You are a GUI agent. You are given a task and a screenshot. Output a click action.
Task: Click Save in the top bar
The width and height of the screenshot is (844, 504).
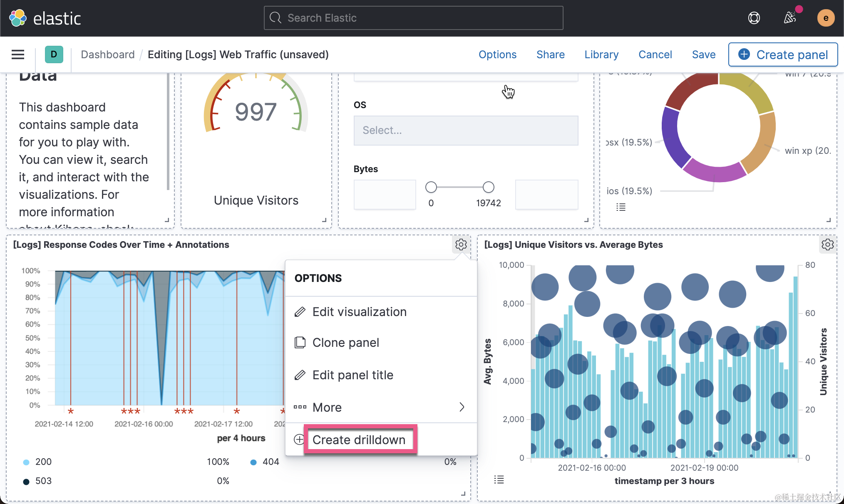click(x=703, y=54)
